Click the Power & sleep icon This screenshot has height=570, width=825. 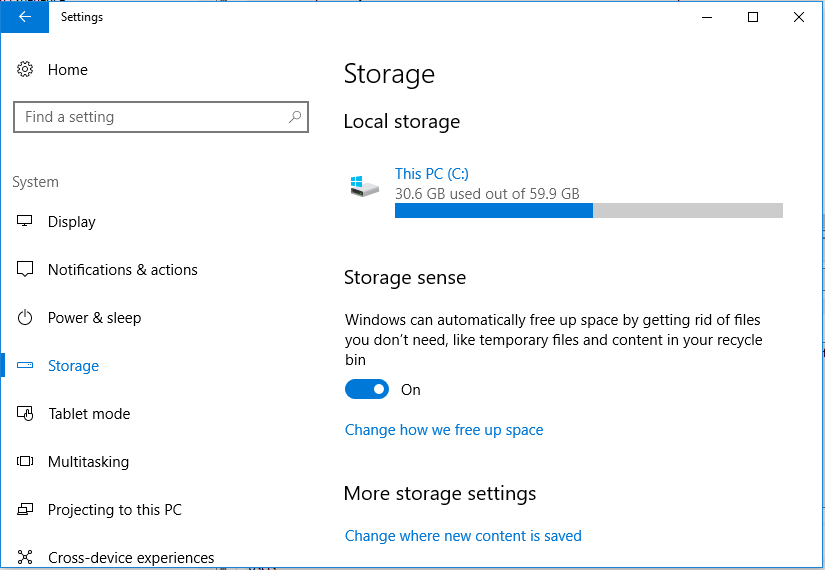click(26, 318)
